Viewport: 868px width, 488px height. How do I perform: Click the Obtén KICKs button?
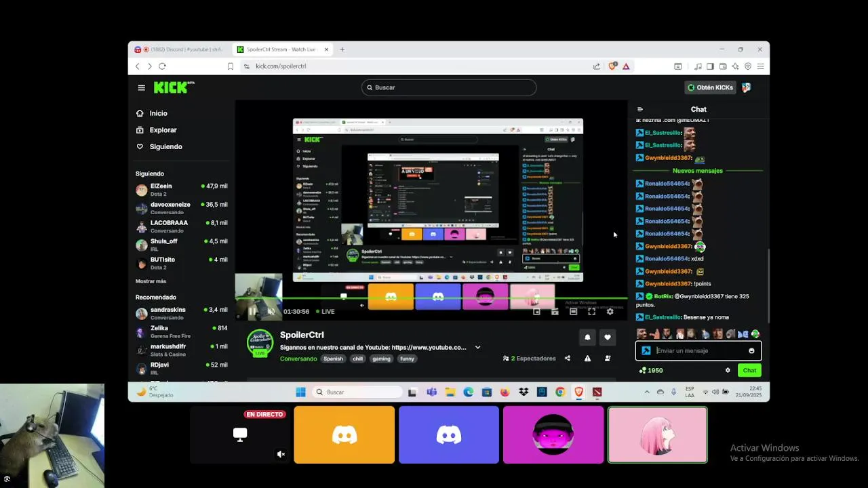[710, 87]
